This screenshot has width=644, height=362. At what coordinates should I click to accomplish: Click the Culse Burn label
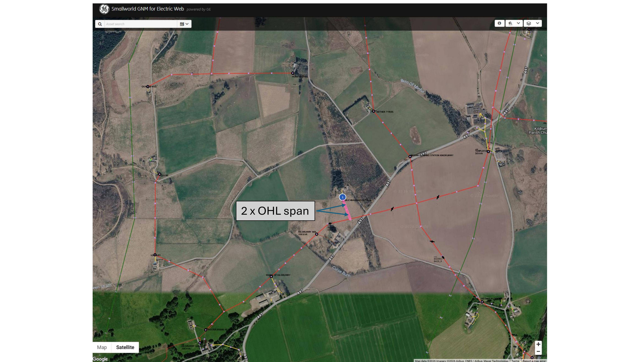[341, 271]
